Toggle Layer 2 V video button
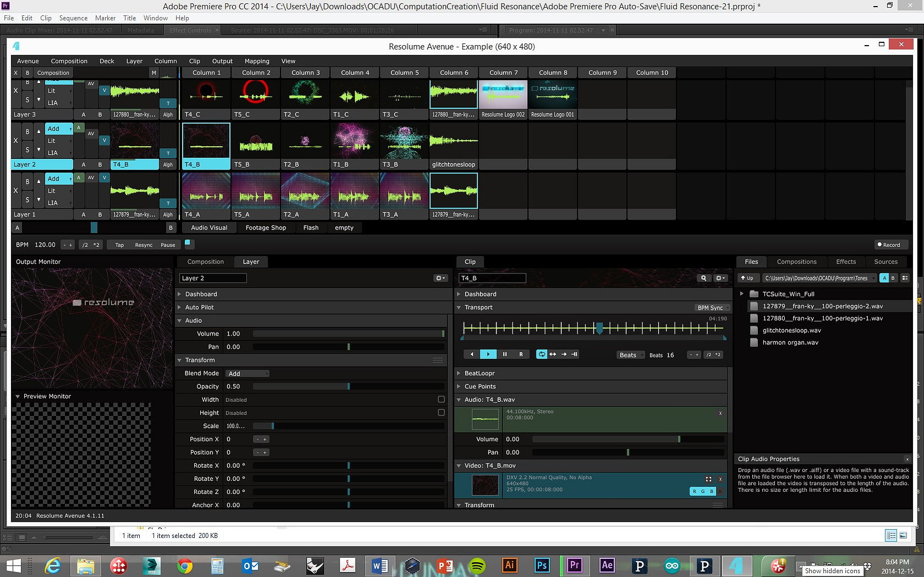The width and height of the screenshot is (924, 577). coord(104,140)
